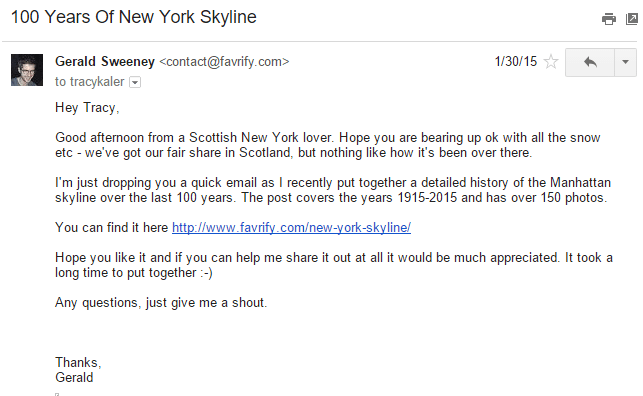The height and width of the screenshot is (396, 643).
Task: Reply using the arrow button
Action: click(590, 62)
